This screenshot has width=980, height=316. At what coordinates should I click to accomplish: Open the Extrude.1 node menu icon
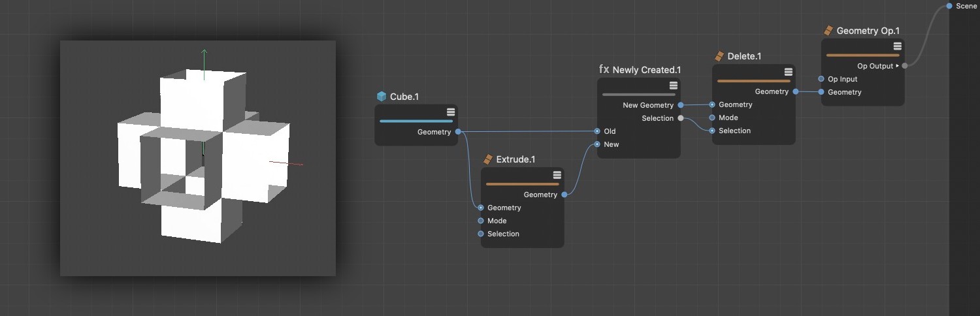[x=557, y=175]
